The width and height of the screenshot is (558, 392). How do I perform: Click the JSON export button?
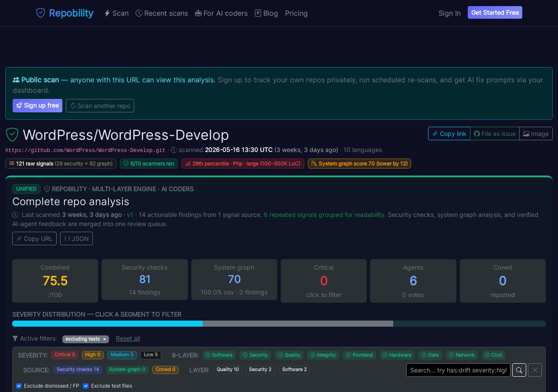(x=76, y=239)
